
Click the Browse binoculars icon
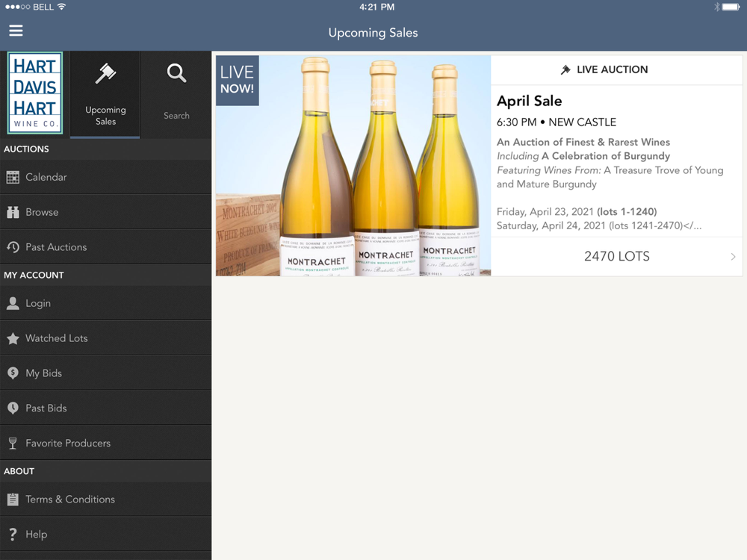[x=13, y=212]
